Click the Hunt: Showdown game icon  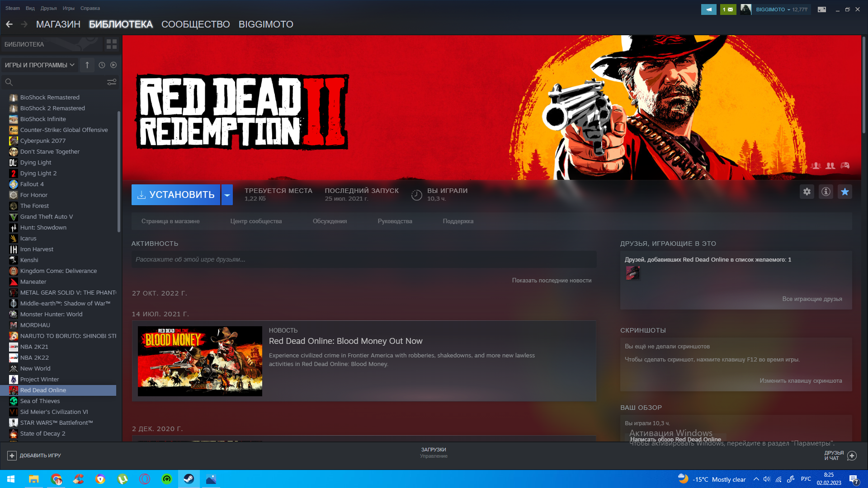click(x=14, y=228)
